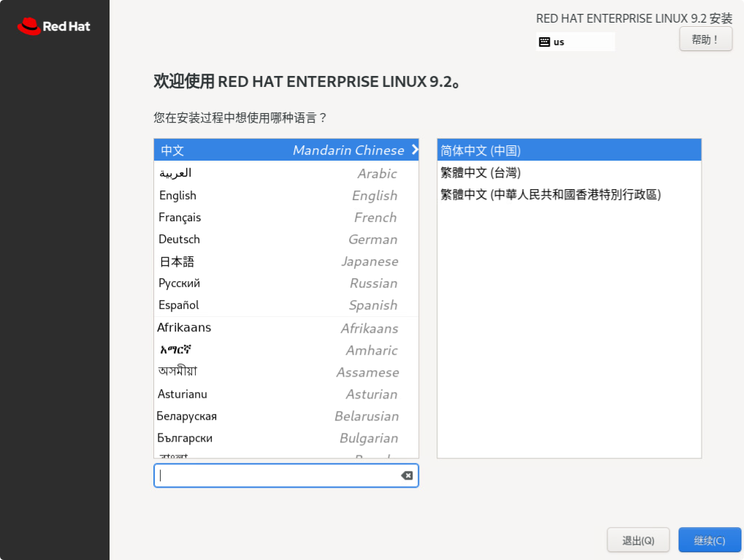This screenshot has width=744, height=560.
Task: Select 简体中文 (中国) locale
Action: click(x=569, y=150)
